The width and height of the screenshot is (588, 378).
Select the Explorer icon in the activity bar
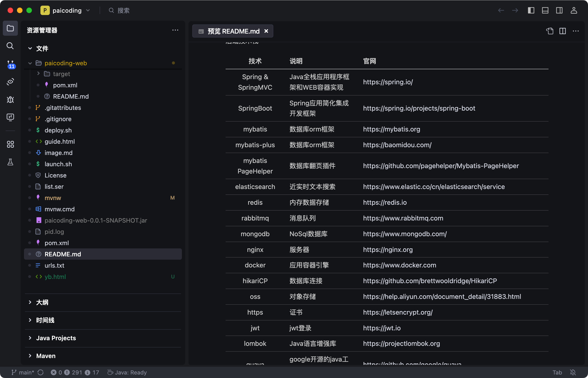click(10, 28)
